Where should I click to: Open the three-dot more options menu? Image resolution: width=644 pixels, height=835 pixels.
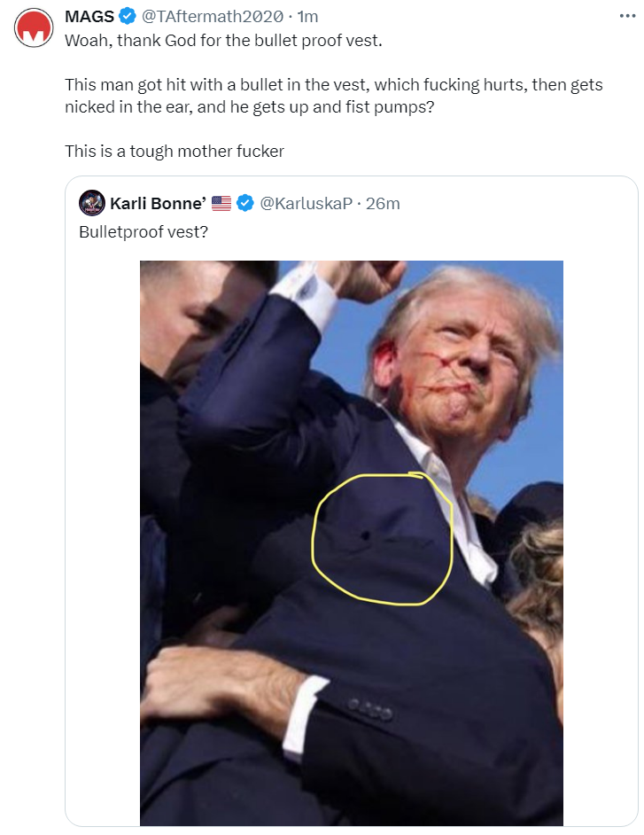[627, 16]
